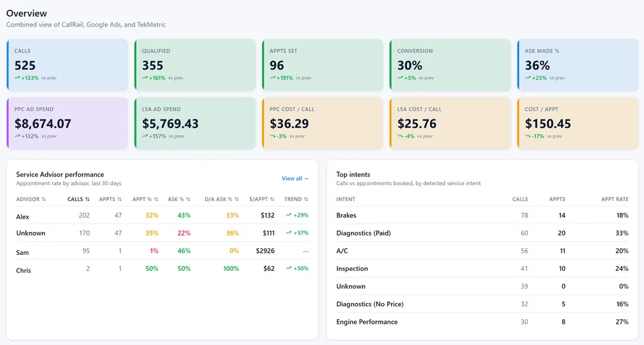Click Sam's $2926 cost per appointment

point(265,251)
